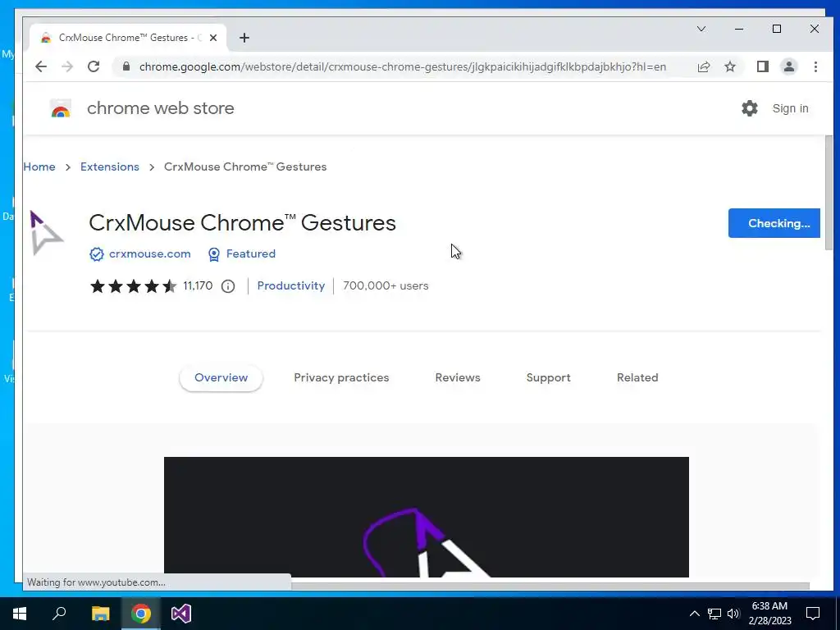Click the promo video thumbnail
840x630 pixels.
[427, 517]
